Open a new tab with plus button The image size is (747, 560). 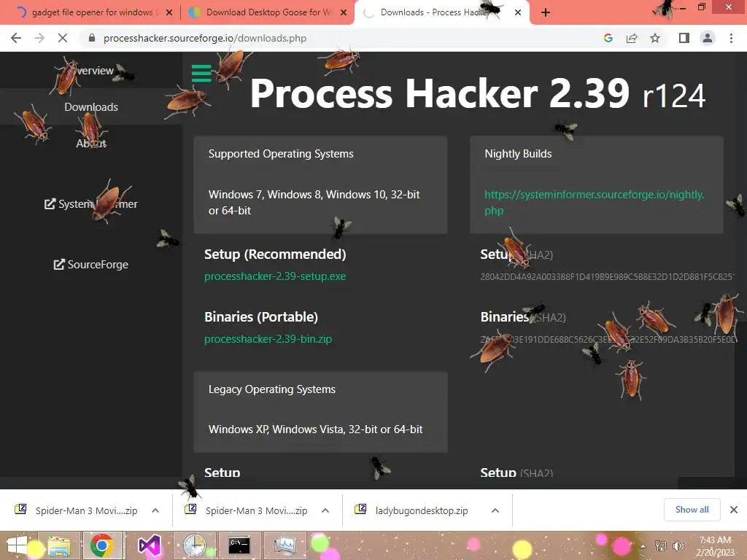[546, 13]
